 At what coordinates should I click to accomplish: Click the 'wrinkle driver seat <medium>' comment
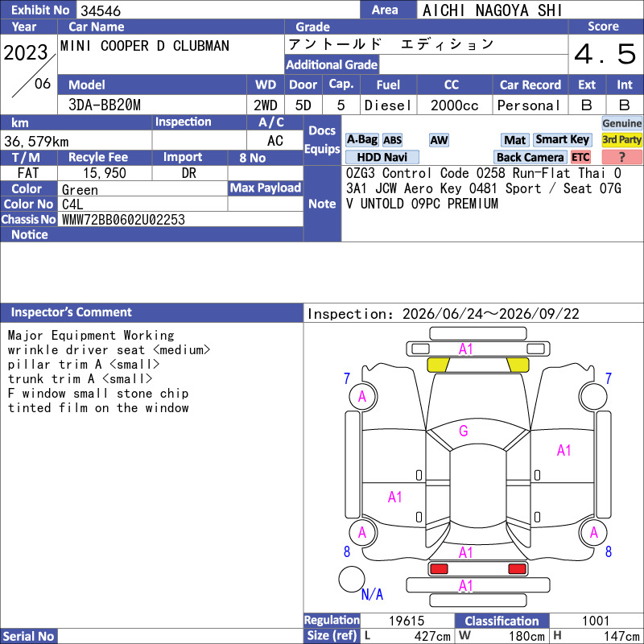pos(109,350)
